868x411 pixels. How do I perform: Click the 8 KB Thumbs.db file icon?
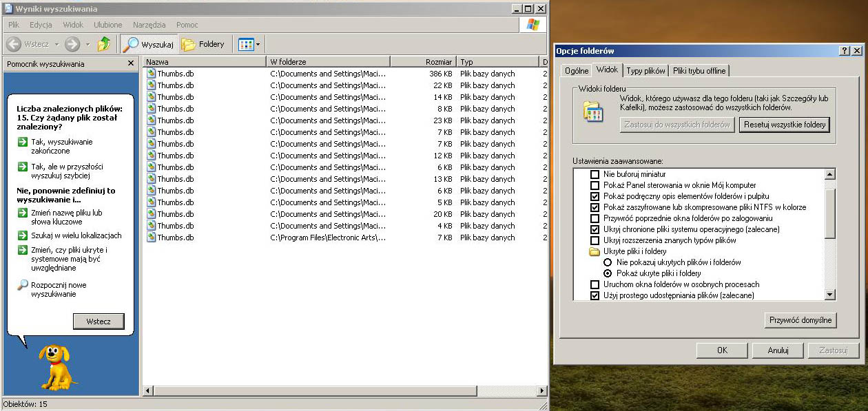click(151, 109)
